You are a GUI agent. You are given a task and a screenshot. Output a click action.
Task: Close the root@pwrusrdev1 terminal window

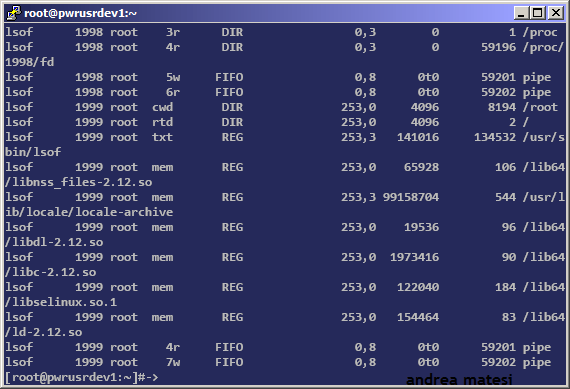point(556,13)
